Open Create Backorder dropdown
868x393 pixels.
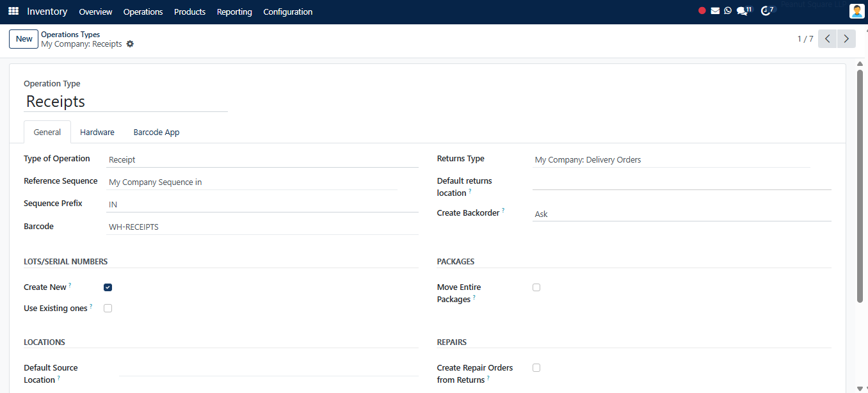[682, 214]
